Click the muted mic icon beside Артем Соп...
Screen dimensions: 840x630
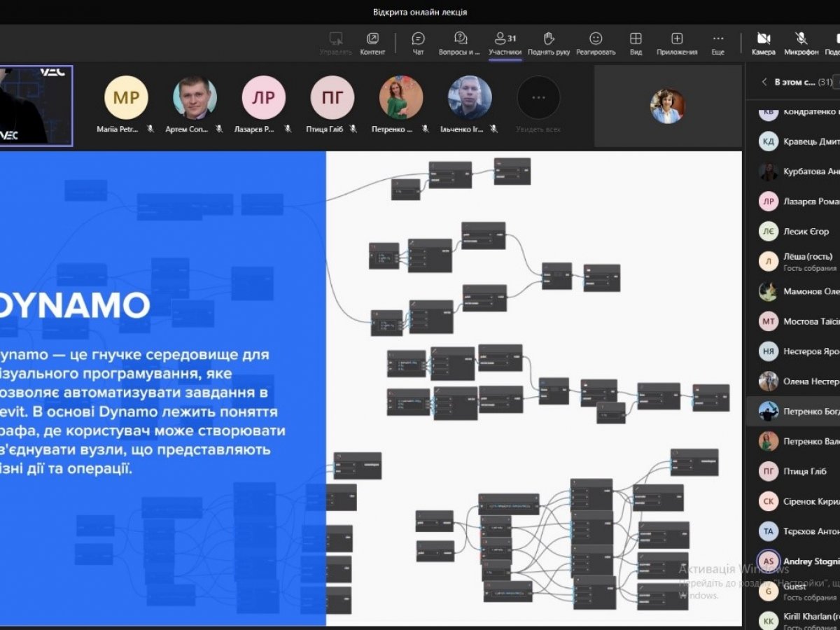[x=219, y=129]
